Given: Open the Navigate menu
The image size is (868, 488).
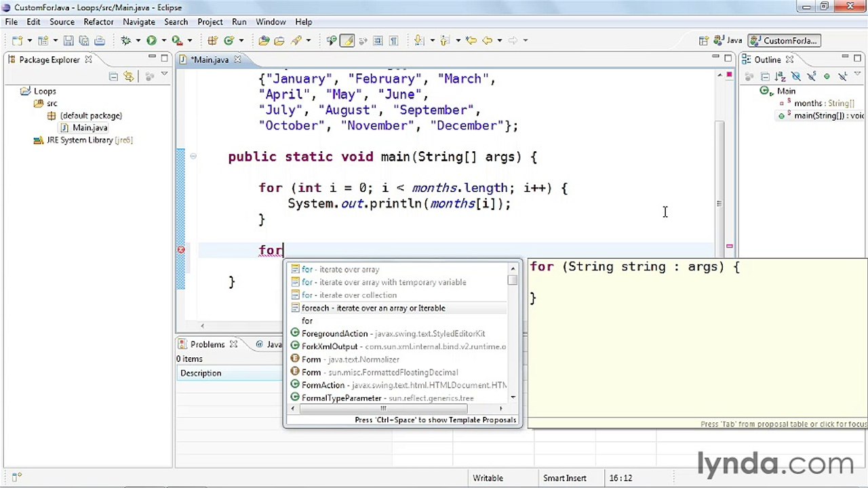Looking at the screenshot, I should 138,22.
